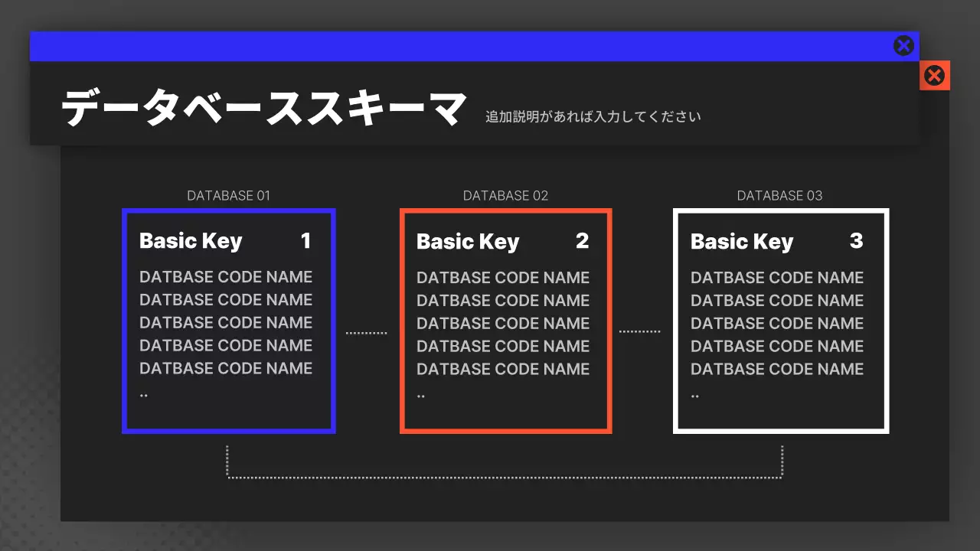Select dotted connector between orange and white boxes
Screen dimensions: 980x551
(639, 331)
